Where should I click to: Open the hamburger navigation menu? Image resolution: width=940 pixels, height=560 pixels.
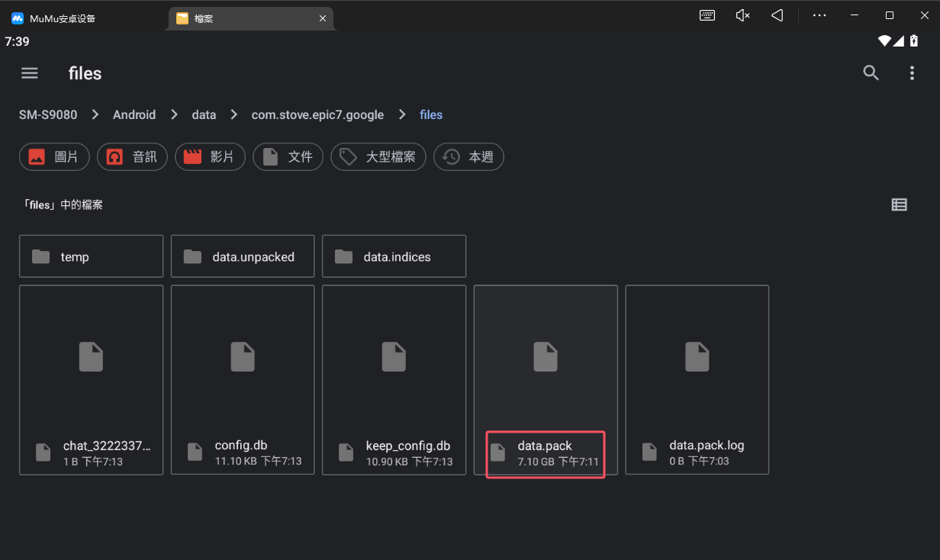pyautogui.click(x=30, y=73)
